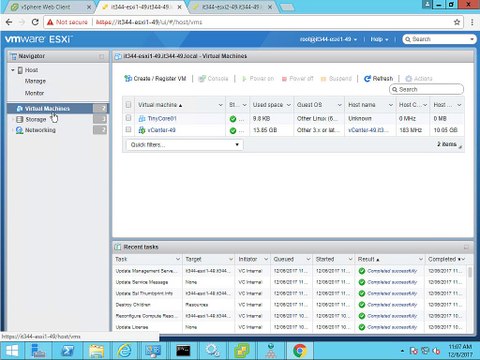This screenshot has height=360, width=480.
Task: Click the taskbar clock showing 11:07 AM
Action: tap(460, 351)
